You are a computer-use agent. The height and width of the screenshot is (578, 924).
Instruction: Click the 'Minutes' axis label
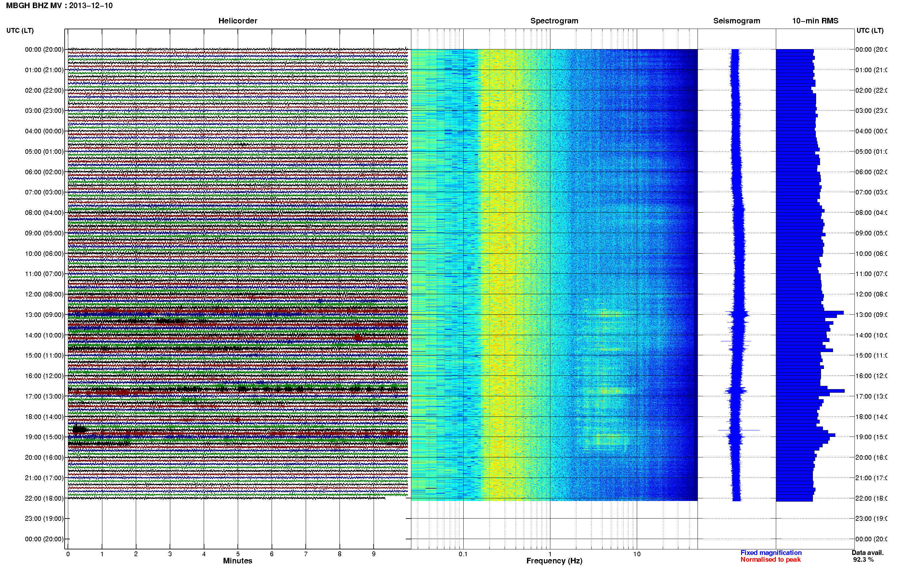coord(237,561)
